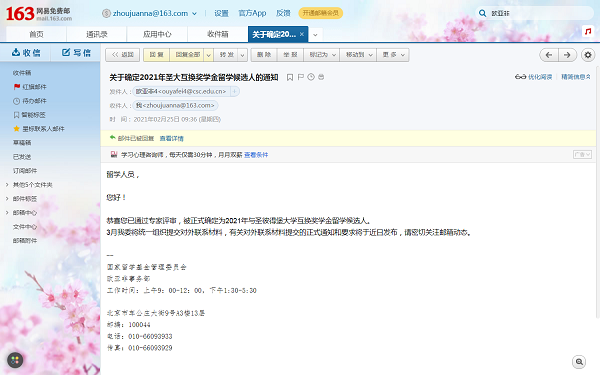Click the 回复全部 reply-all button

[x=187, y=55]
